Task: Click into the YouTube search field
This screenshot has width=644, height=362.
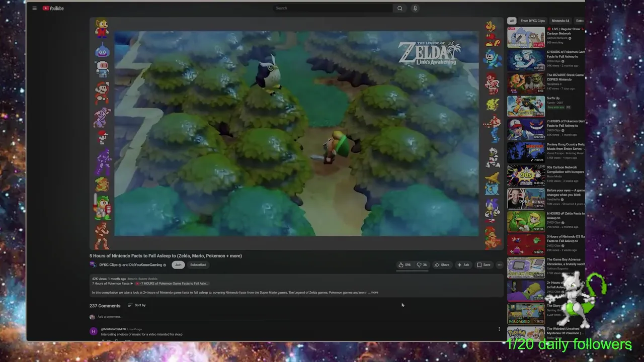Action: coord(333,8)
